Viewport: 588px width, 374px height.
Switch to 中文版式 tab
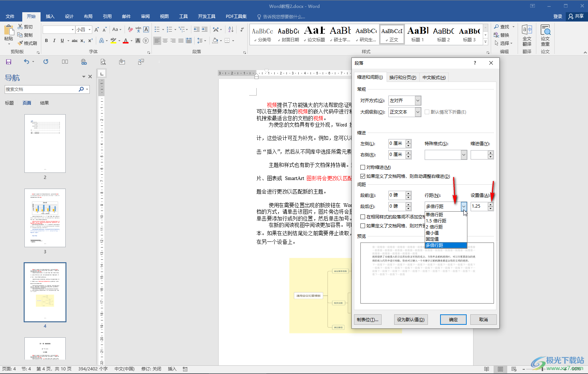point(434,77)
